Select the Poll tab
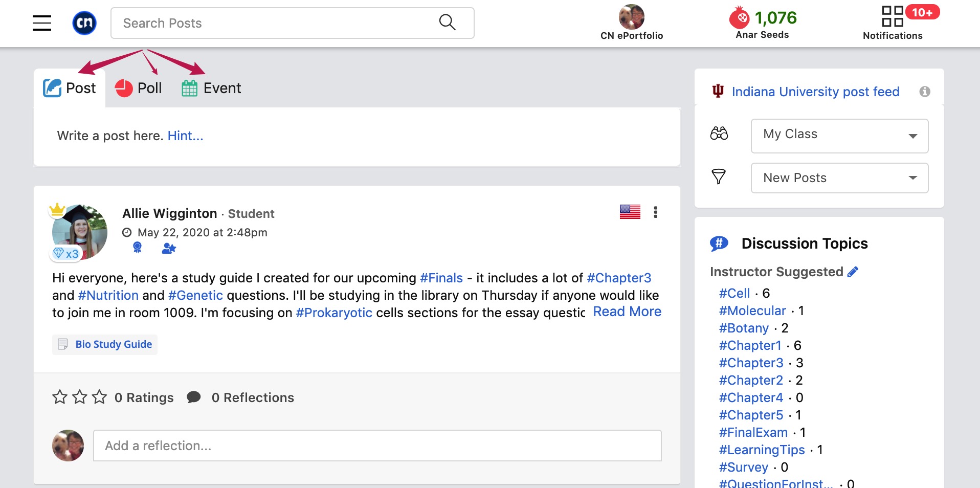Image resolution: width=980 pixels, height=488 pixels. tap(138, 88)
